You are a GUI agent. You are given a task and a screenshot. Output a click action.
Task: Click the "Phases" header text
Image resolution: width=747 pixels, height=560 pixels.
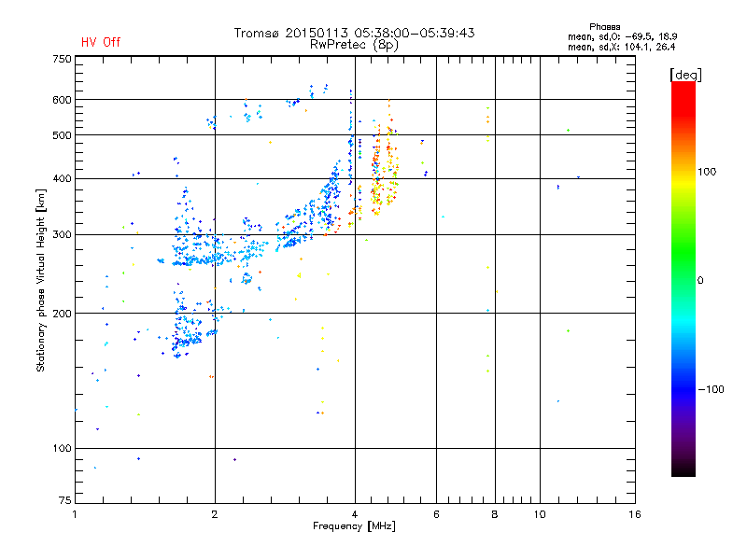click(604, 27)
